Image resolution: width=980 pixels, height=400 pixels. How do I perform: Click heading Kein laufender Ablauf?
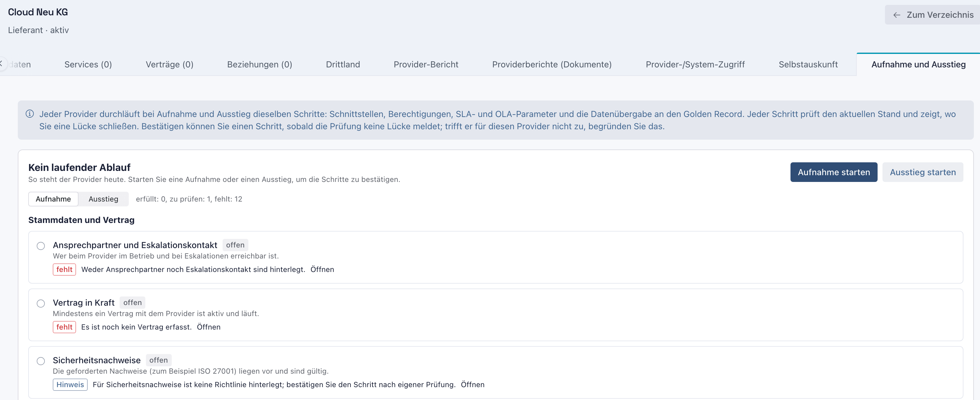(79, 167)
